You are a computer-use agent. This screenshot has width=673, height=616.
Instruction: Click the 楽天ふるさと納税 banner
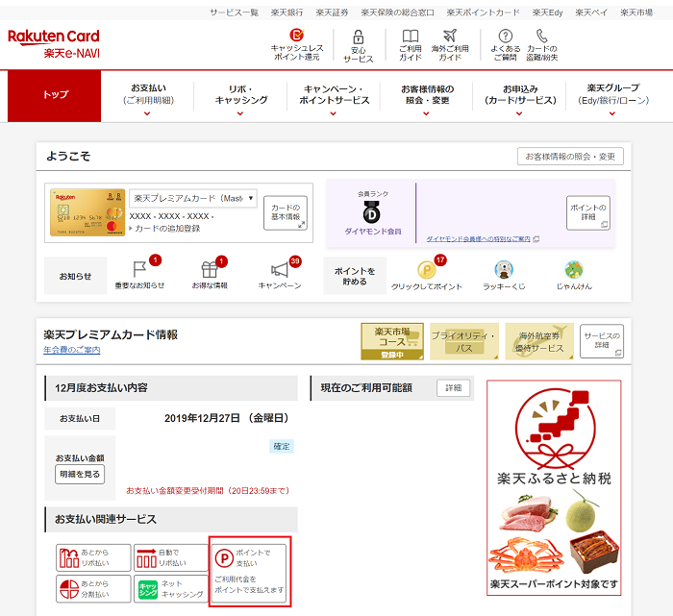coord(554,488)
